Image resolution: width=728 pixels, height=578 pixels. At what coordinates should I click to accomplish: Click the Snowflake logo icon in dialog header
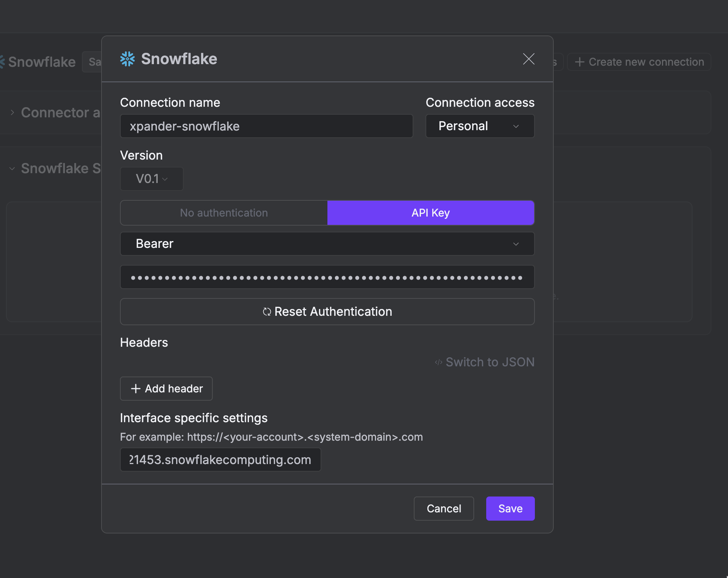(127, 59)
